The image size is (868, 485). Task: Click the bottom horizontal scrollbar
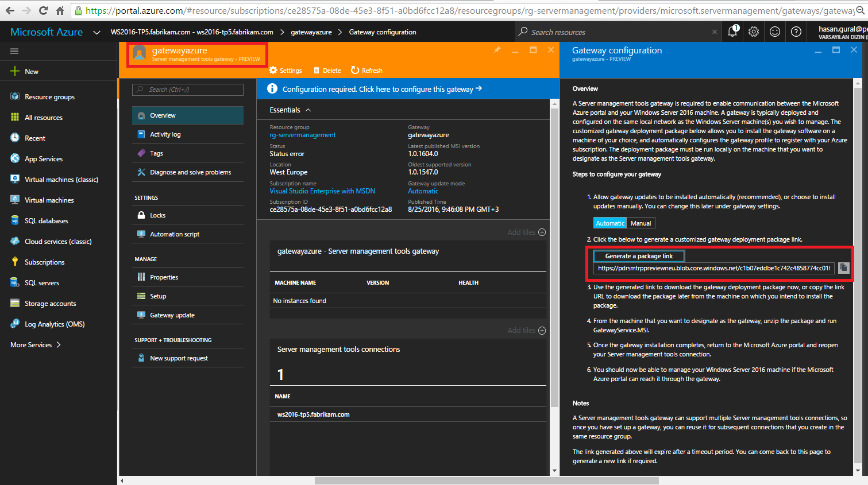tap(487, 480)
